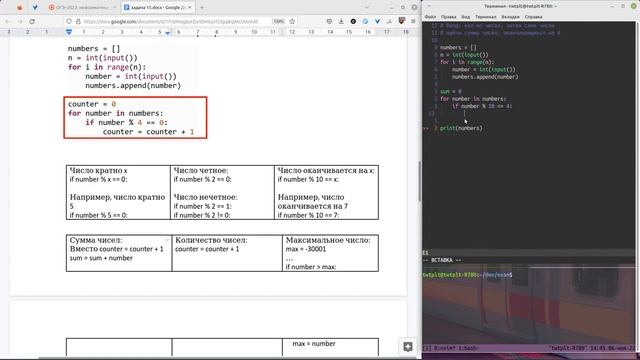Open the Вкладки menu in Terminal
The height and width of the screenshot is (360, 640).
click(x=511, y=17)
